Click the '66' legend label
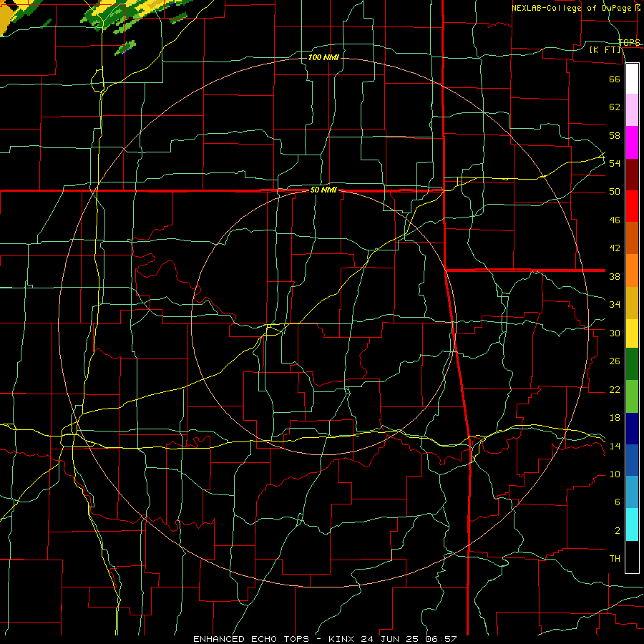 [615, 79]
